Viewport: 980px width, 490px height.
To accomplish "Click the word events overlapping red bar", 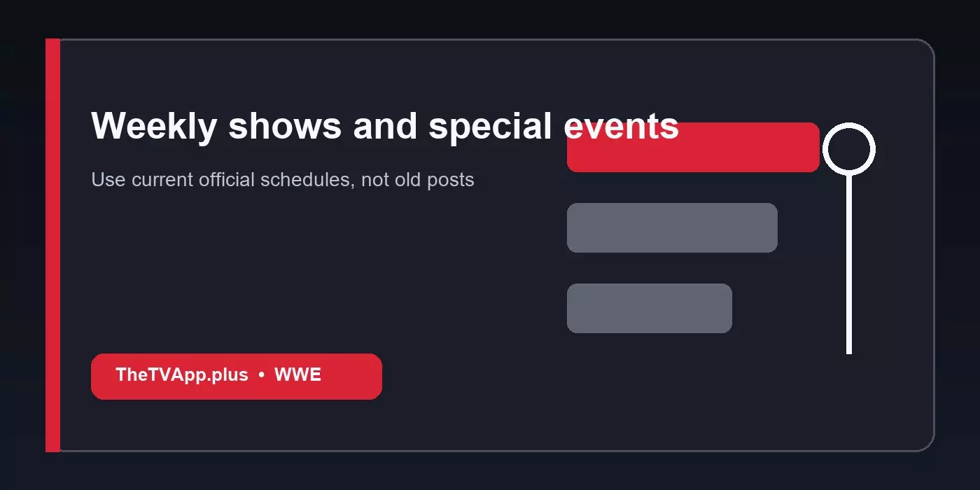I will click(x=622, y=127).
